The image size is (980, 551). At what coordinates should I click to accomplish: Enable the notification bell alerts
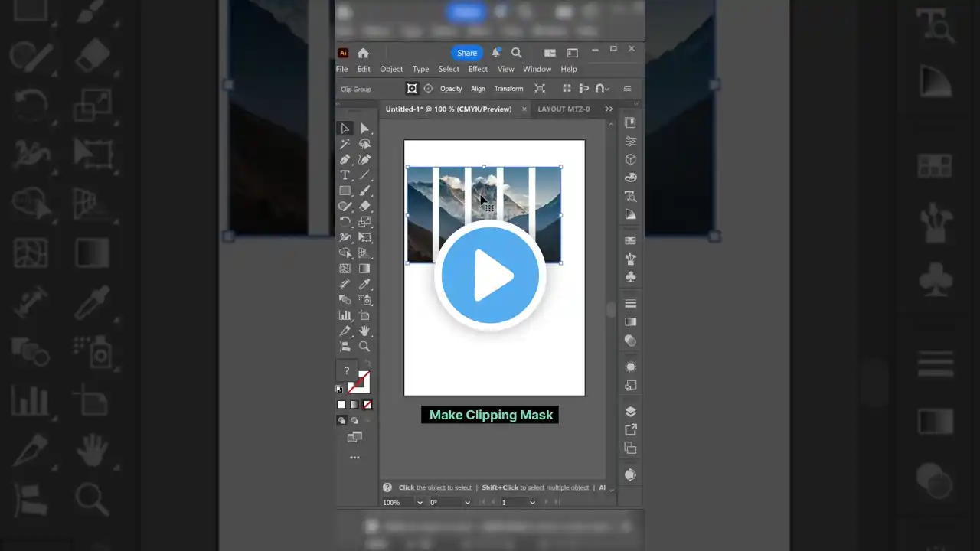click(496, 52)
